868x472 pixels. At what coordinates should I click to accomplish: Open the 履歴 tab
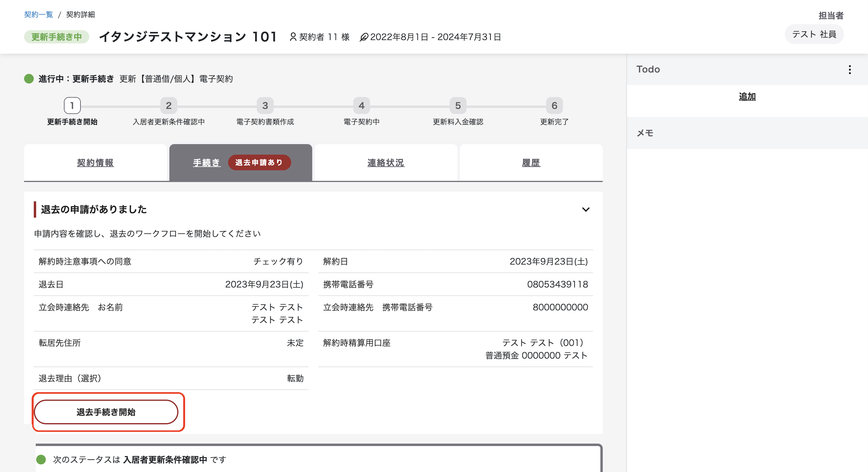(531, 163)
